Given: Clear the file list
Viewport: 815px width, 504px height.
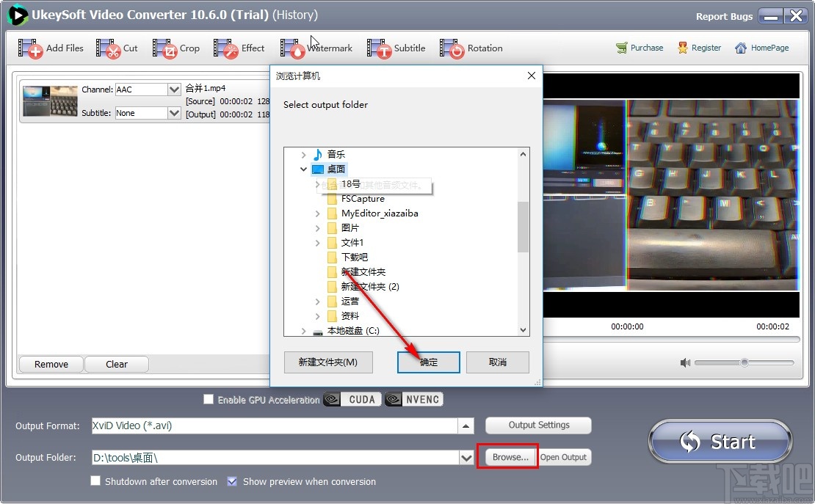Looking at the screenshot, I should point(117,364).
